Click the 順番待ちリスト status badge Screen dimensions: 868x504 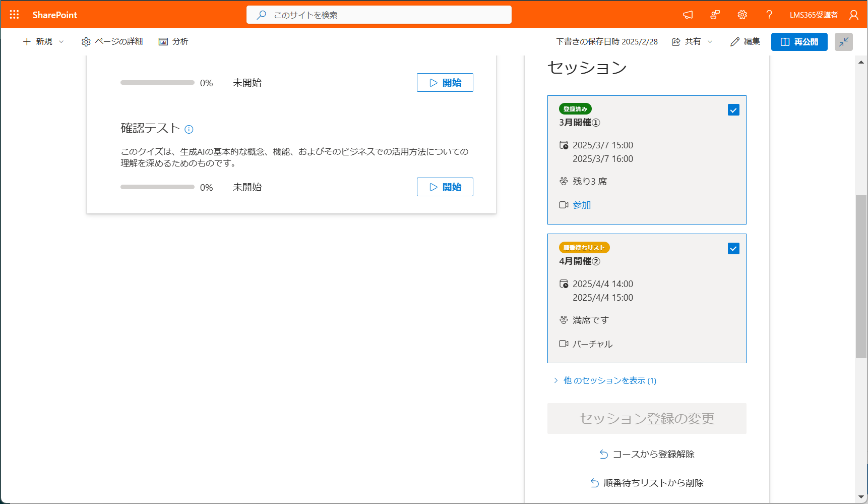[584, 248]
